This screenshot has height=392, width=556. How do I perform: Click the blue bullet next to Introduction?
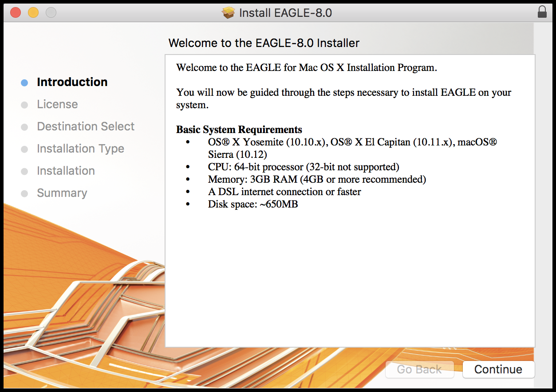tap(24, 82)
